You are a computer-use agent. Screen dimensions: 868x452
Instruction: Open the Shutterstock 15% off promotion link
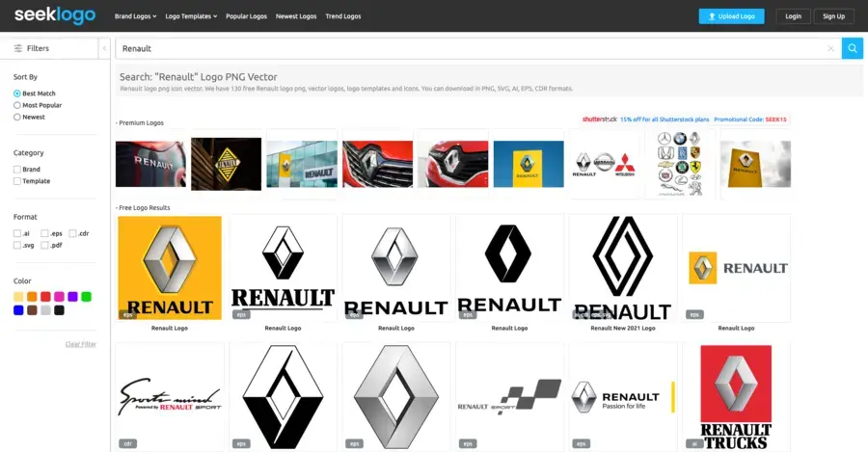click(684, 119)
